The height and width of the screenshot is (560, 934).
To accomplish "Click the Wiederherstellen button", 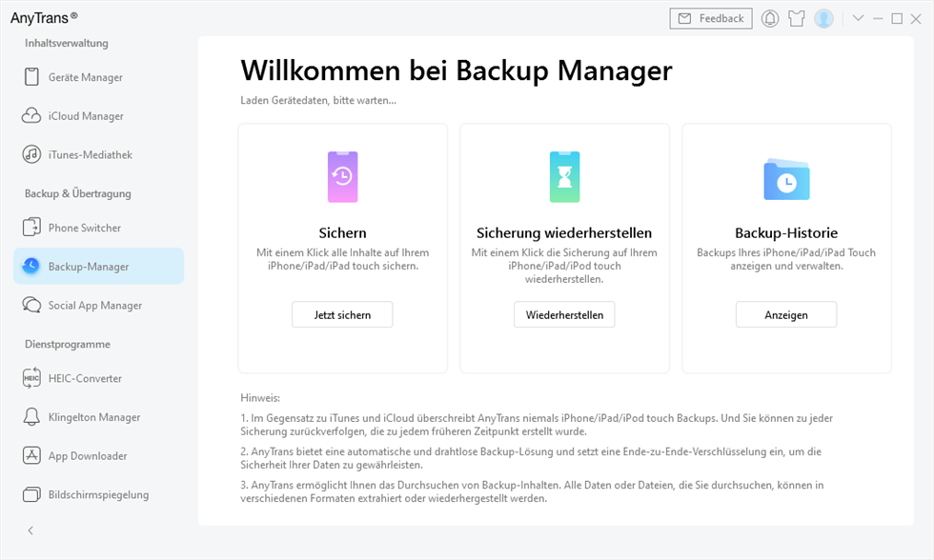I will pyautogui.click(x=564, y=314).
